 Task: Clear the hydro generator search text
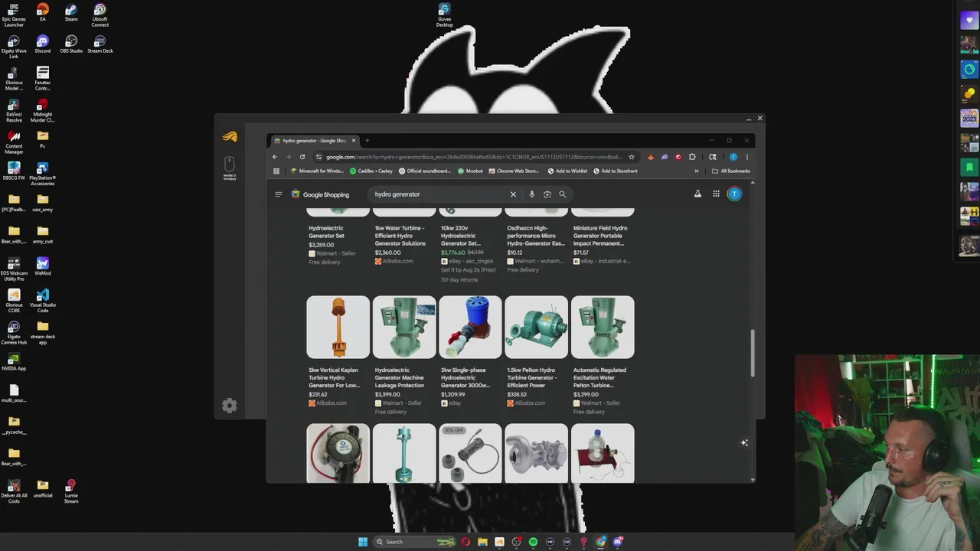(x=513, y=194)
